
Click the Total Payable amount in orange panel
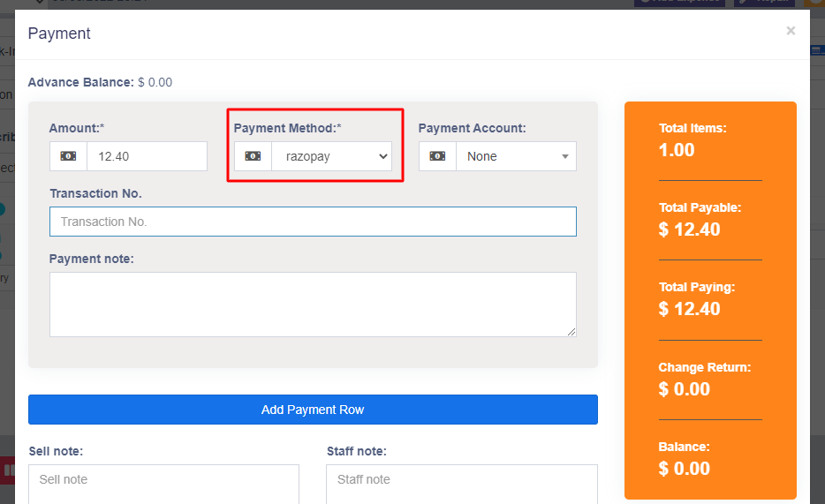pos(690,230)
